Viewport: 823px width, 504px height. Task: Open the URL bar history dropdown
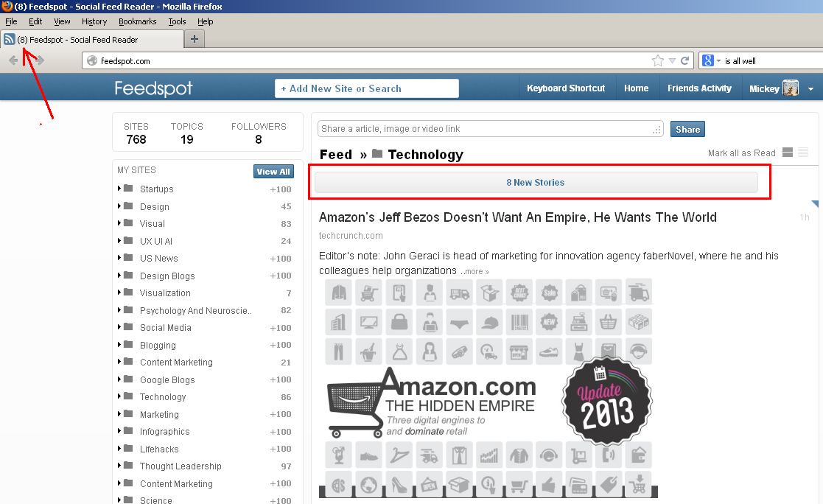pos(672,61)
